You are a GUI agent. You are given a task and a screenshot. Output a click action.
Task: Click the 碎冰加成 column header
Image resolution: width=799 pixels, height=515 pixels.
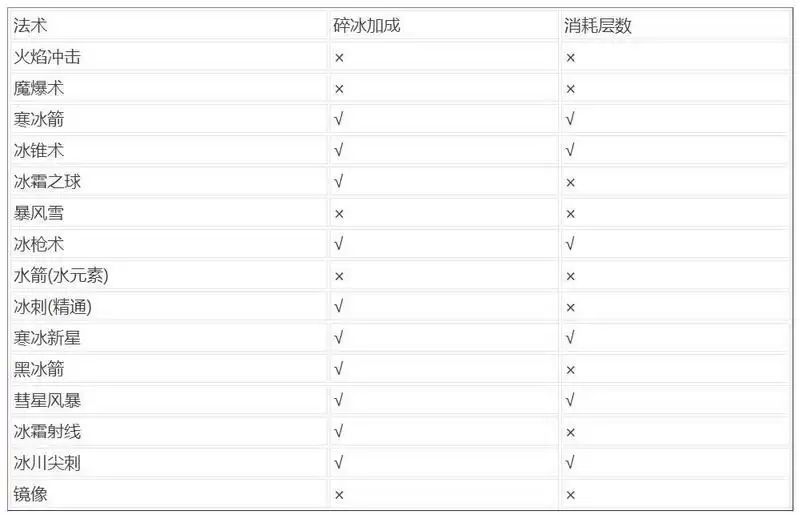(x=366, y=26)
